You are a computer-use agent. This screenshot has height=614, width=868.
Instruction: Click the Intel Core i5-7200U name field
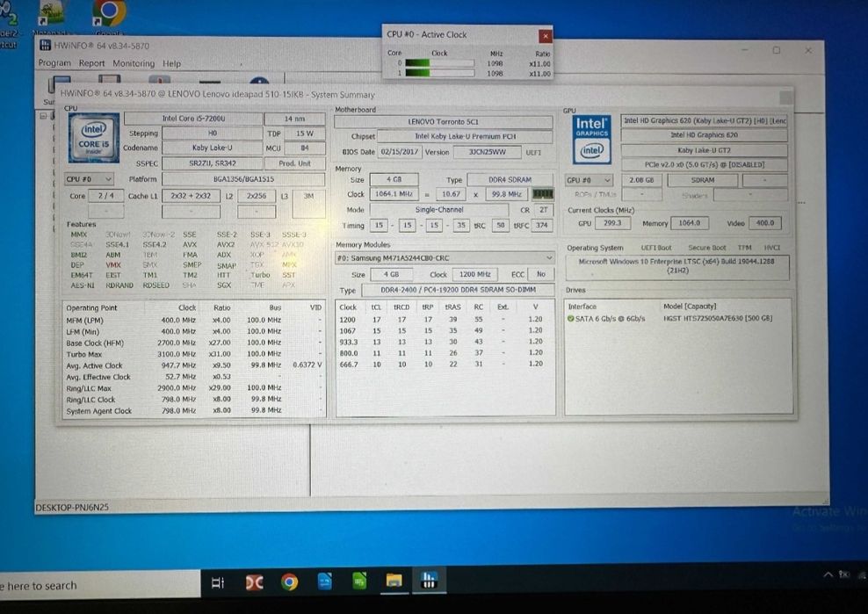[x=193, y=119]
